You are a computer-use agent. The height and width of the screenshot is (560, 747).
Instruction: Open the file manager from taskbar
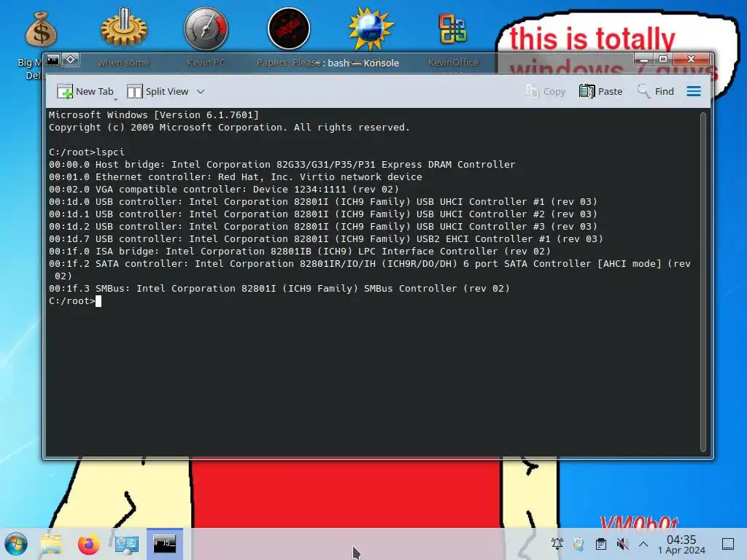[x=51, y=544]
